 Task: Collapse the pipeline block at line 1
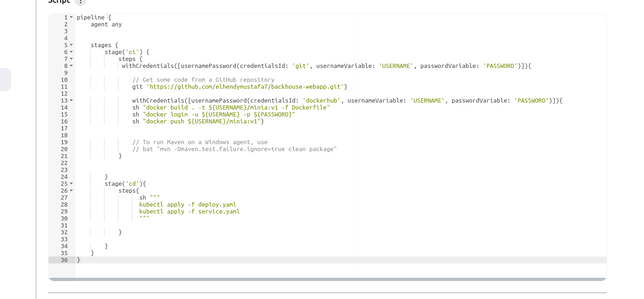[x=70, y=17]
